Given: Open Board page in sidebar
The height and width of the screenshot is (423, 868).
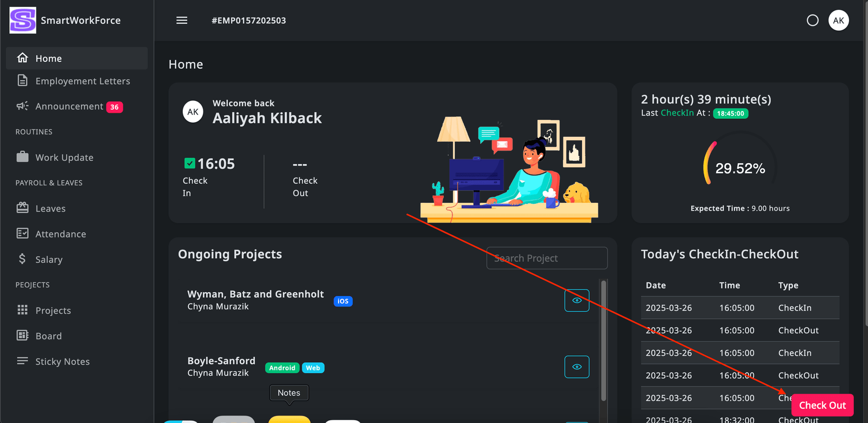Looking at the screenshot, I should pyautogui.click(x=49, y=336).
